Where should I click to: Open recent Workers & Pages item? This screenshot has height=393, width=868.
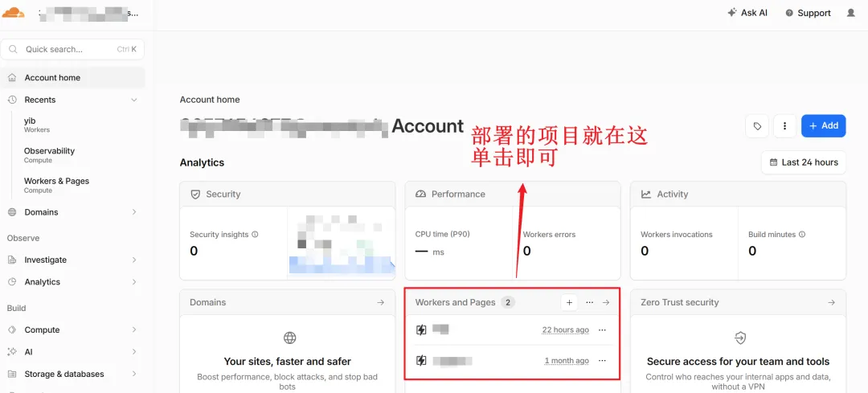[x=56, y=185]
